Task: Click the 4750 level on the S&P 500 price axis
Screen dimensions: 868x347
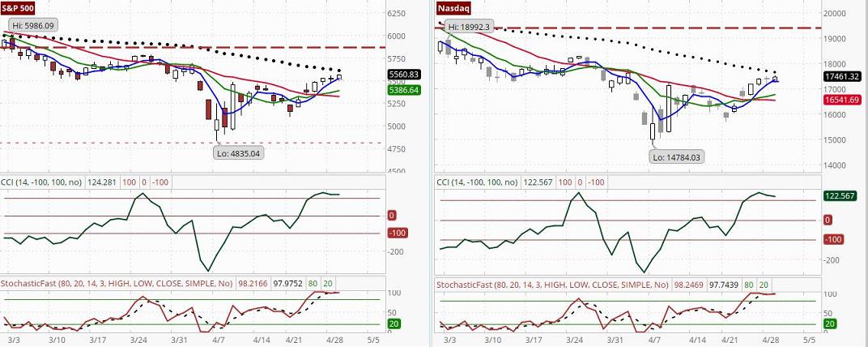Action: tap(398, 148)
